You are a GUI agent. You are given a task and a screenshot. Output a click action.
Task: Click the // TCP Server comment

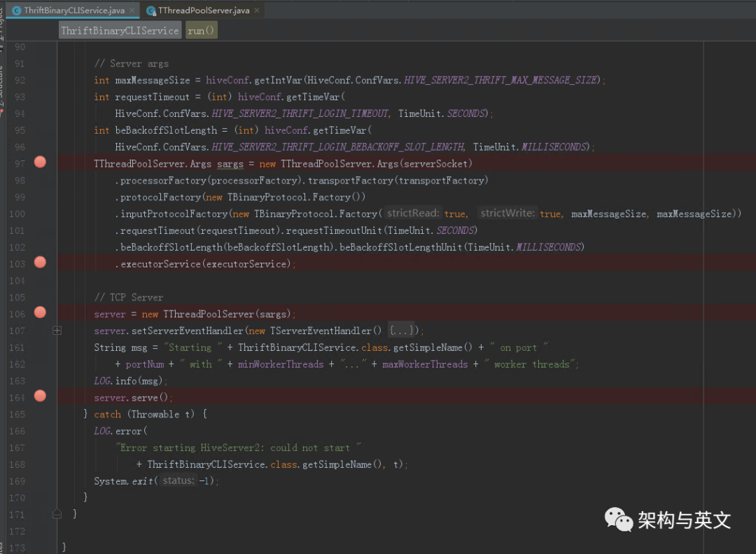pyautogui.click(x=129, y=297)
